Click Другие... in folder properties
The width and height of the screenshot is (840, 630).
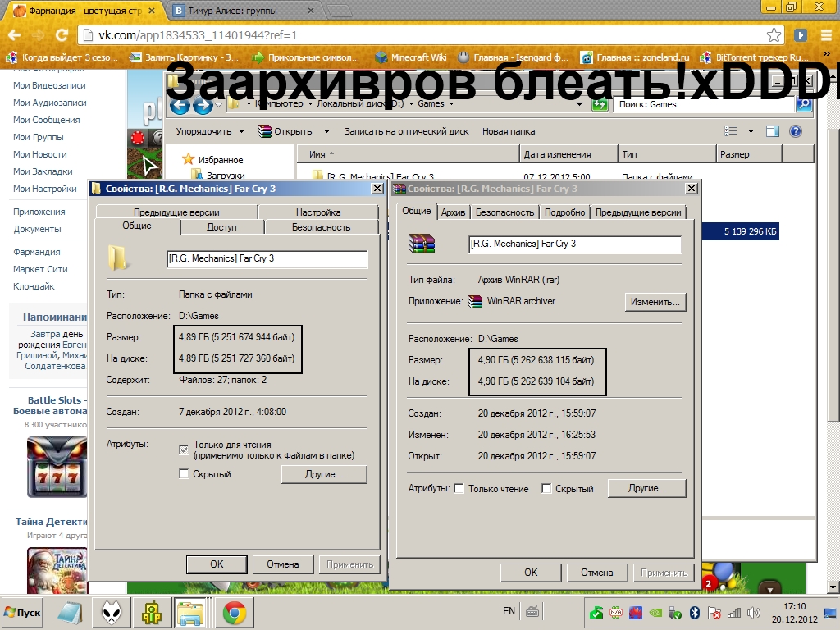click(x=324, y=474)
